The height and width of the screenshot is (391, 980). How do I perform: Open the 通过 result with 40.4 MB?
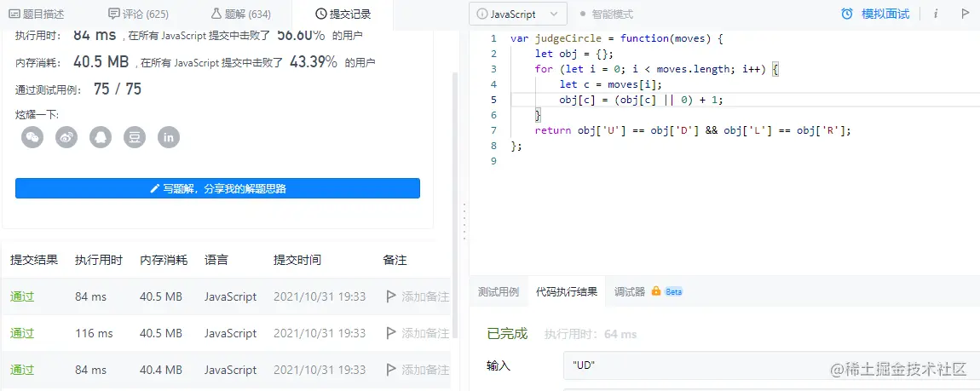pyautogui.click(x=22, y=370)
